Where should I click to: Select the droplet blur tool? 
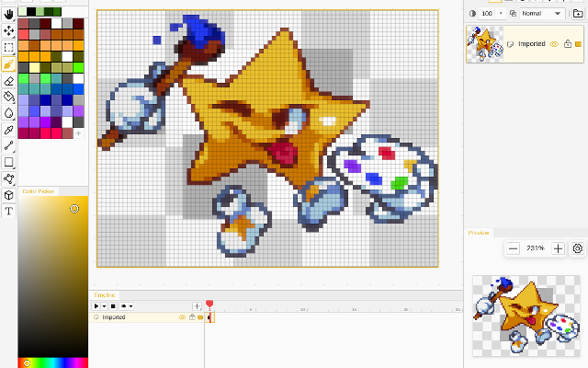point(8,113)
